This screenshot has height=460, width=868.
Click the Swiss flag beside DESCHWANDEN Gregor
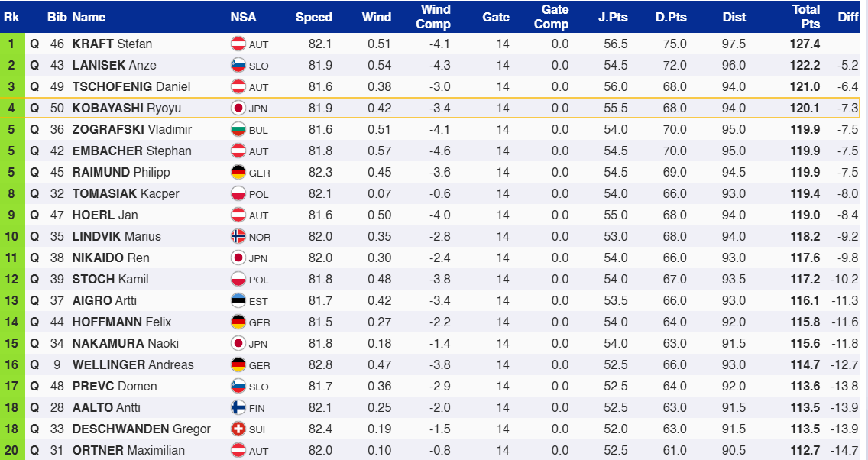tap(238, 429)
